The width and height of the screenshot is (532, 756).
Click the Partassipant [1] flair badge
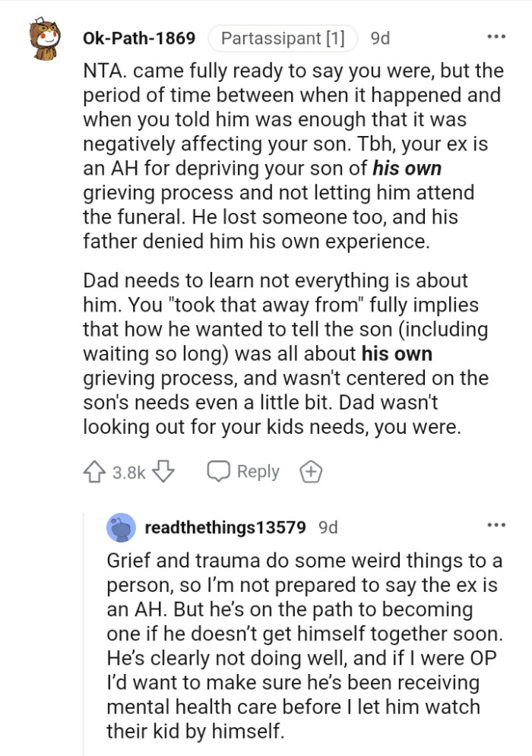(x=283, y=36)
